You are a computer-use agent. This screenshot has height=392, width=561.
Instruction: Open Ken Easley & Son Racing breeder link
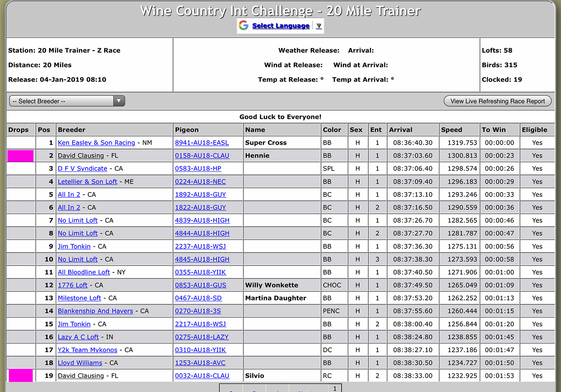(96, 143)
